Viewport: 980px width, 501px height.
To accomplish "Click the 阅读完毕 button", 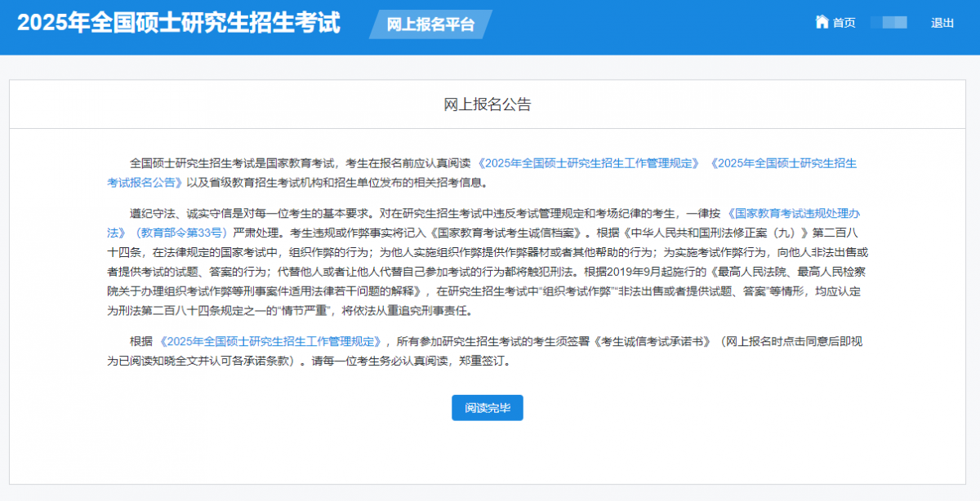I will [487, 408].
